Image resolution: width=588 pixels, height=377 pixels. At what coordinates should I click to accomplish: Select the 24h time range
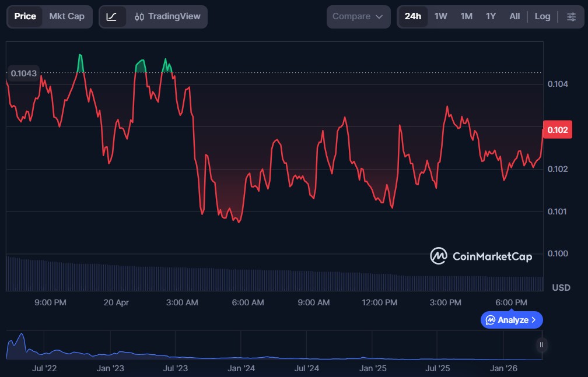(x=412, y=16)
